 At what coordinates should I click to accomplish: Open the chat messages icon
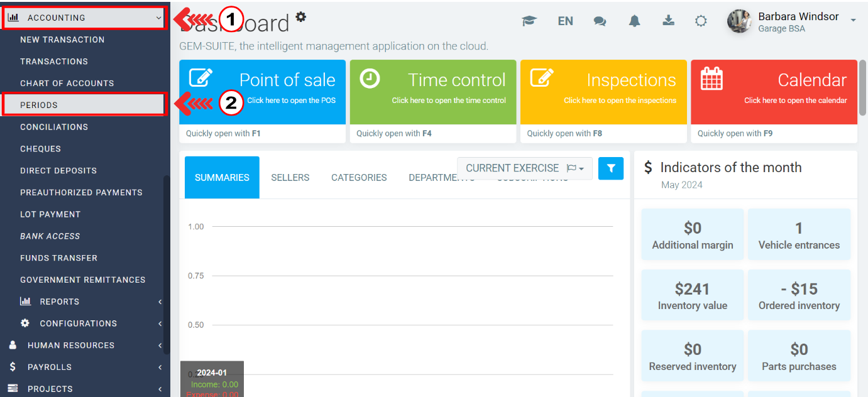click(x=600, y=21)
